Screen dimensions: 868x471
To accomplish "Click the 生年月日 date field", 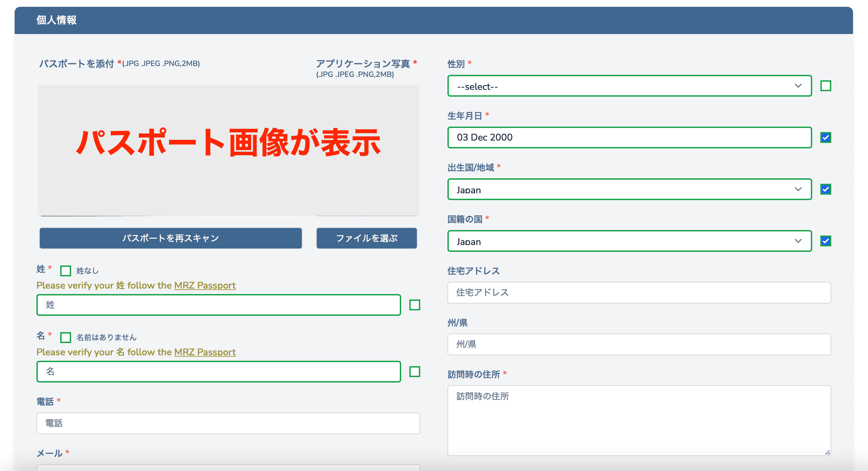I will coord(629,137).
